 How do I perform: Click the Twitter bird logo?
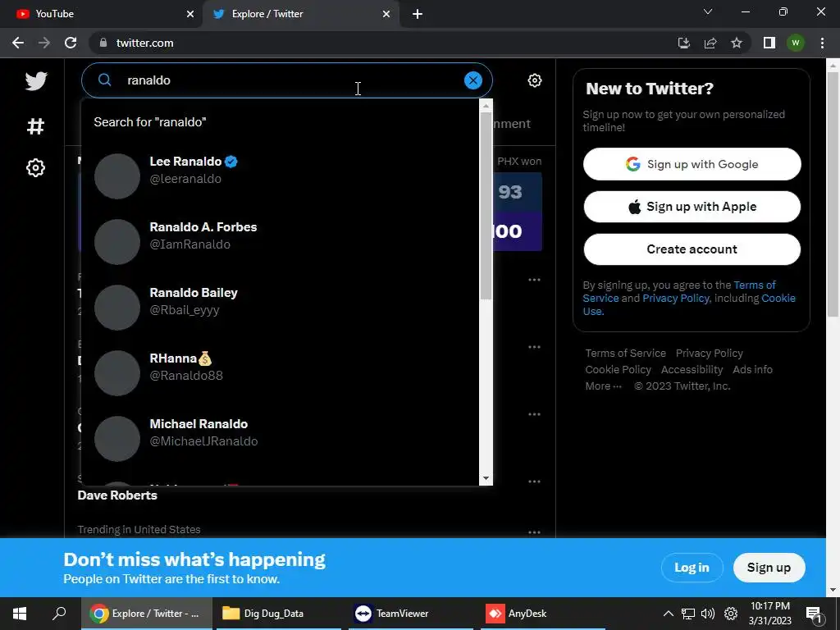[x=36, y=81]
